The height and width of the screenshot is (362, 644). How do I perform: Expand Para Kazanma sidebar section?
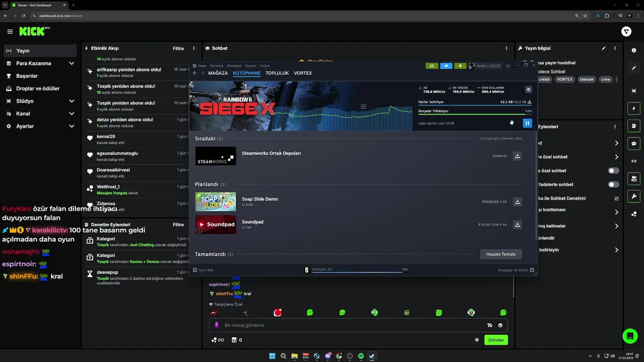click(x=71, y=63)
